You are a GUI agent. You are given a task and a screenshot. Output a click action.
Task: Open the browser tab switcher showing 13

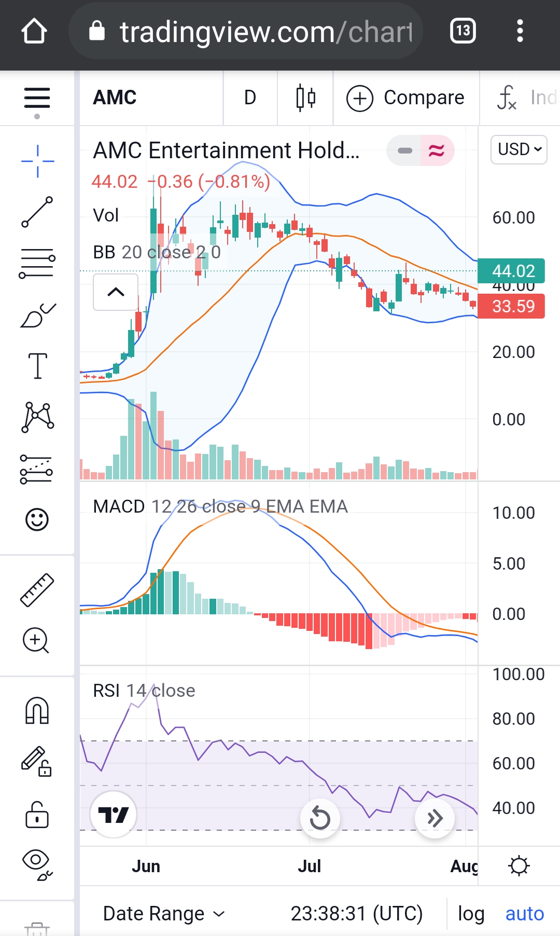tap(463, 31)
